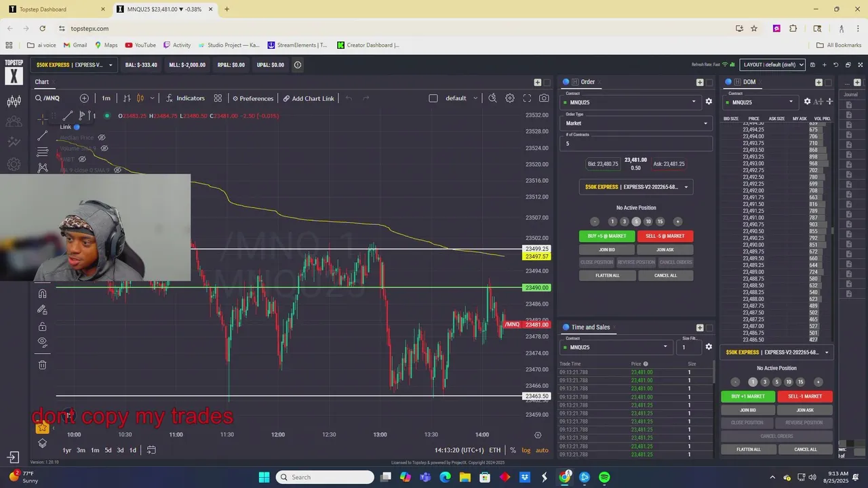The height and width of the screenshot is (488, 868).
Task: Tick the checkbox beside the default layout
Action: point(433,98)
